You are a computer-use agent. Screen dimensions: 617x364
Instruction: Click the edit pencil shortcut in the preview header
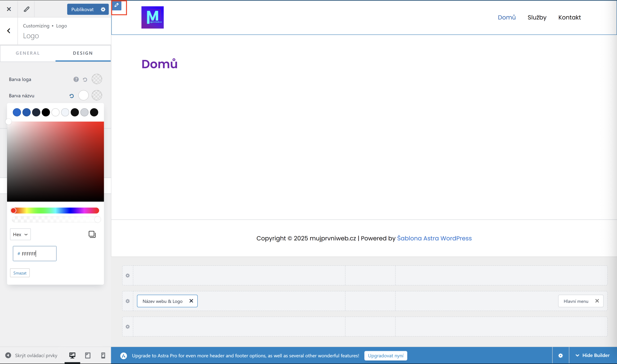click(117, 5)
